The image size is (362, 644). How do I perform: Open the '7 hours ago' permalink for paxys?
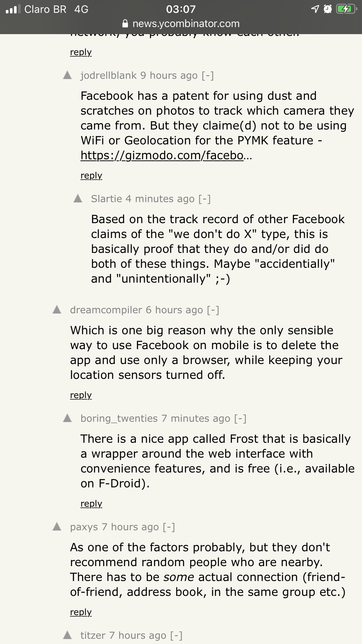click(x=130, y=527)
